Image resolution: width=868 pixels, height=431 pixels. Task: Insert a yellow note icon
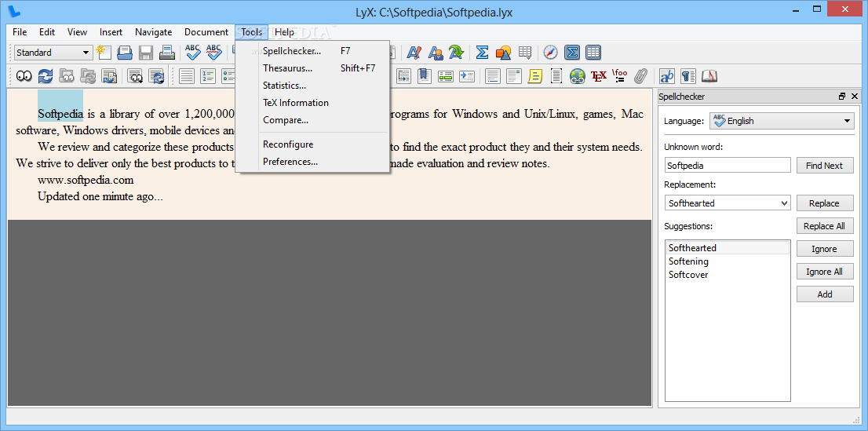pos(534,76)
